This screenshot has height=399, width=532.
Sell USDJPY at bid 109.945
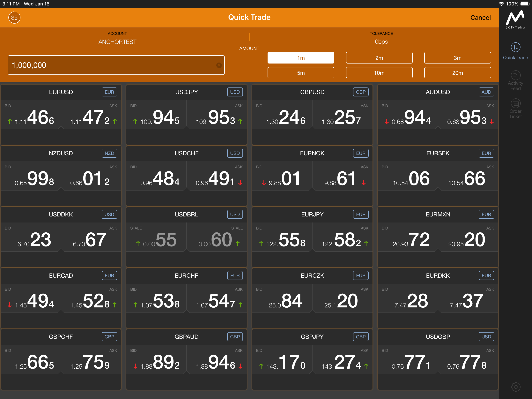pyautogui.click(x=156, y=115)
